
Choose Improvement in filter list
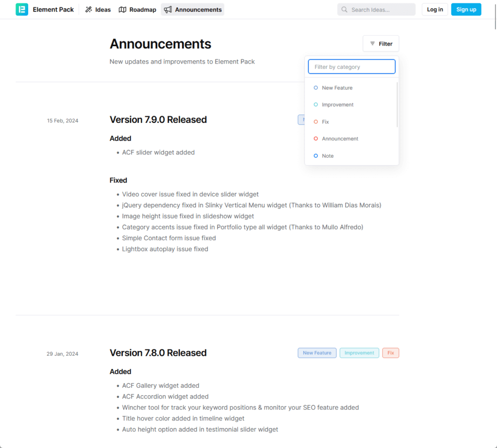352,105
